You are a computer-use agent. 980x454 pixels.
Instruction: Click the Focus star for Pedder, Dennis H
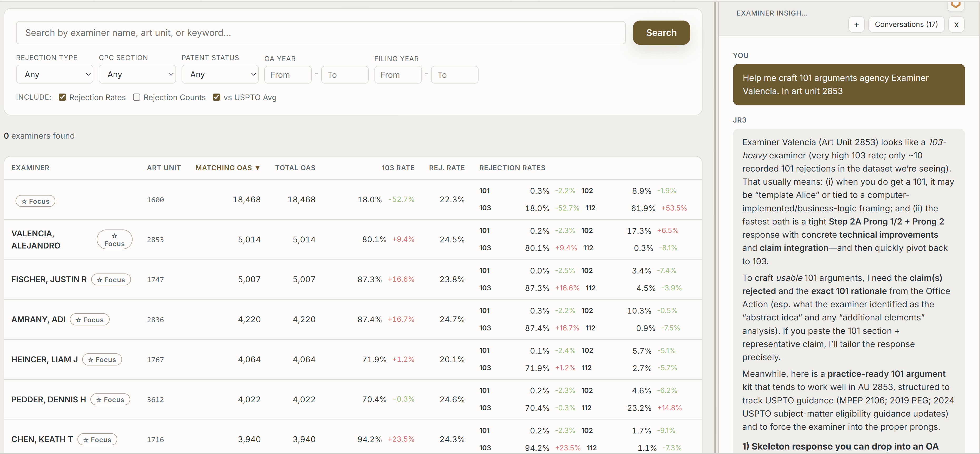[x=110, y=399]
